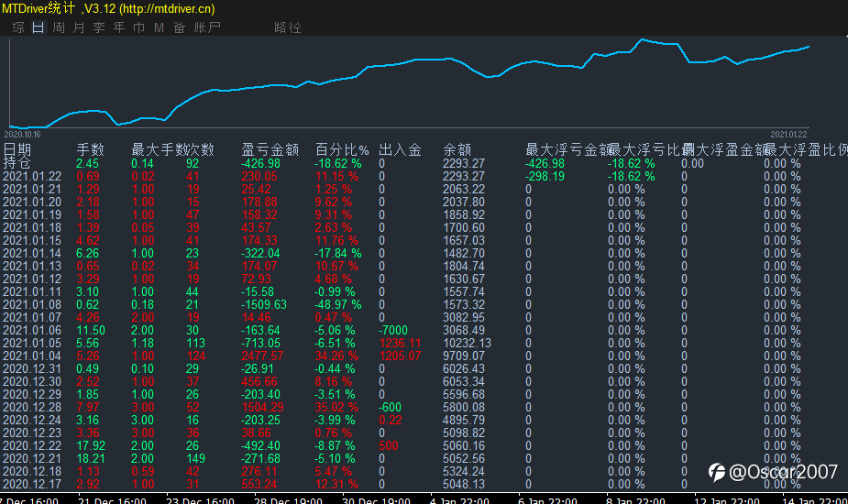Select the 2021.01.19 date cell
The height and width of the screenshot is (504, 848).
point(32,214)
